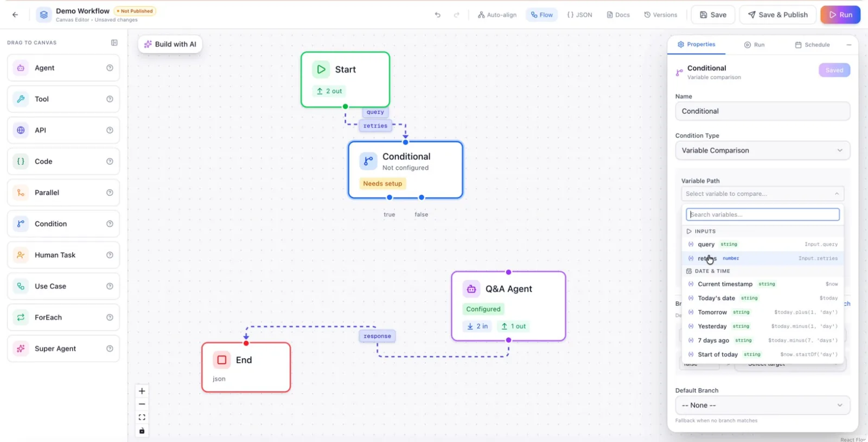Screen dimensions: 868x442
Task: Switch to the Run tab
Action: pyautogui.click(x=754, y=44)
